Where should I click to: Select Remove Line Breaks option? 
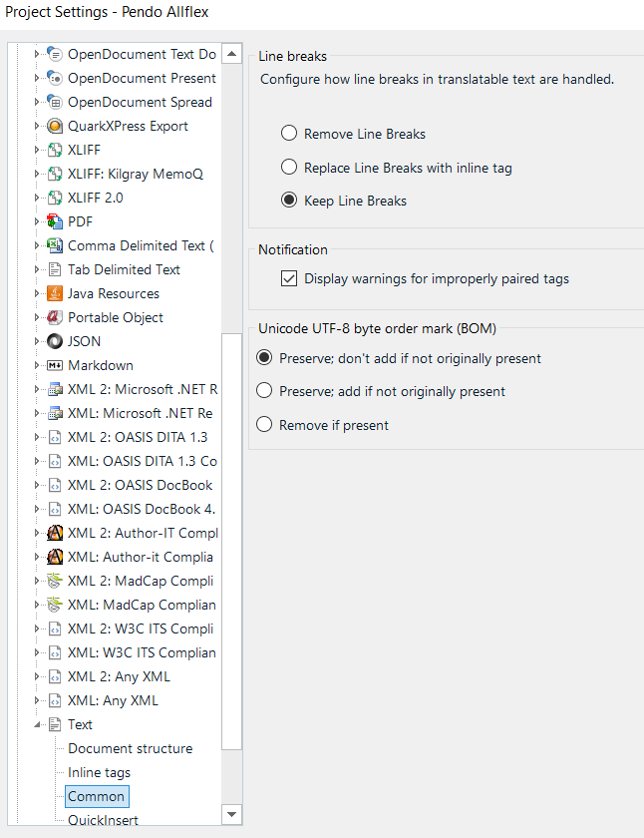(x=289, y=133)
